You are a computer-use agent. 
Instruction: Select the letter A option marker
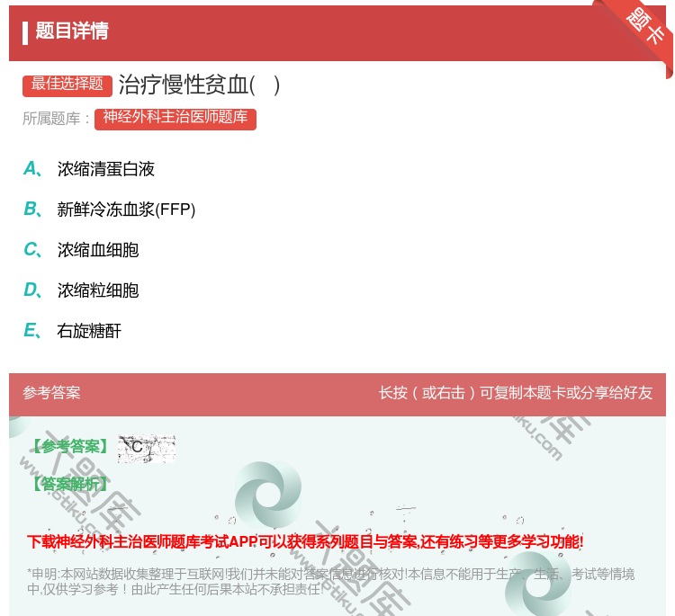click(31, 168)
